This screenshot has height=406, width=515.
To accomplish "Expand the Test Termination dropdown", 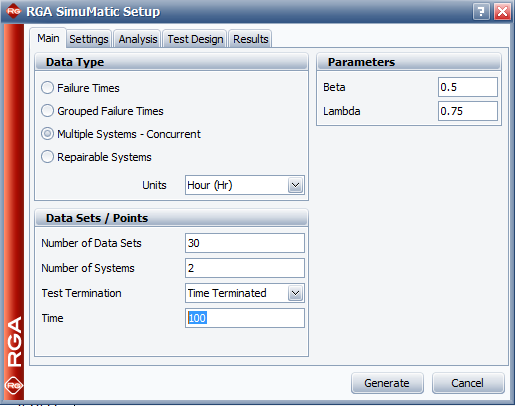I will coord(295,293).
